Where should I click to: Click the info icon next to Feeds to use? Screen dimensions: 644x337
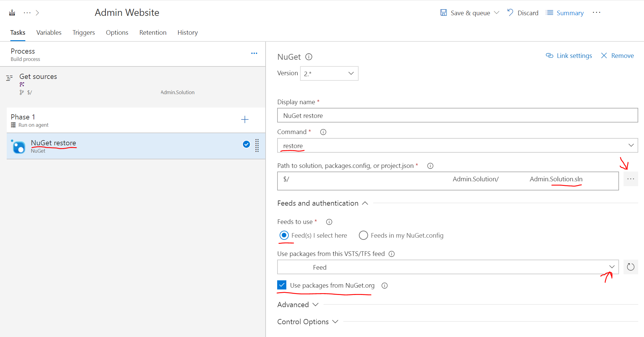point(329,222)
